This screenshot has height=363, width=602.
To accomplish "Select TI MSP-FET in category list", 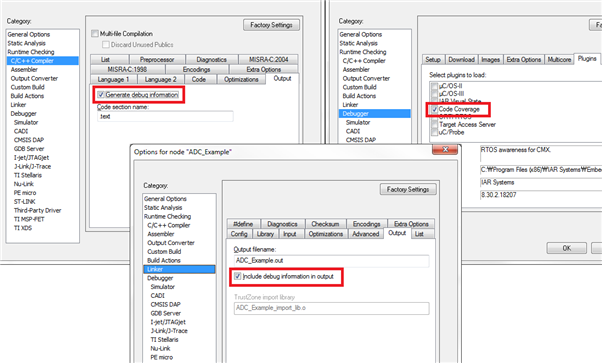I will tap(29, 219).
